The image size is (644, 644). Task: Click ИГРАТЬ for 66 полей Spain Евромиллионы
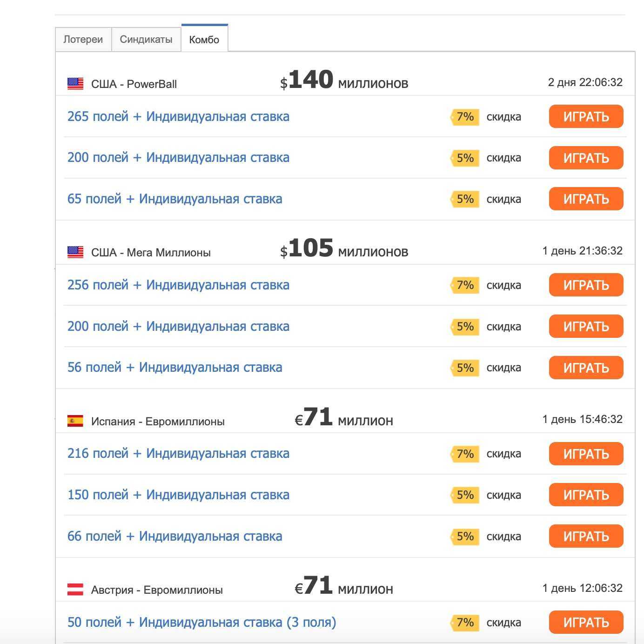pos(586,536)
